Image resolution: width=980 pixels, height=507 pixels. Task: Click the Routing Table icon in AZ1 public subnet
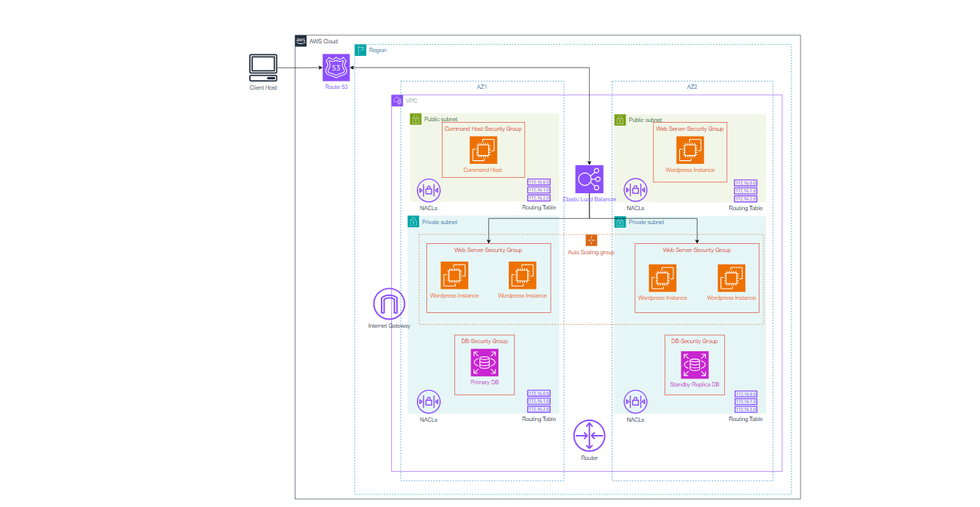[x=539, y=190]
